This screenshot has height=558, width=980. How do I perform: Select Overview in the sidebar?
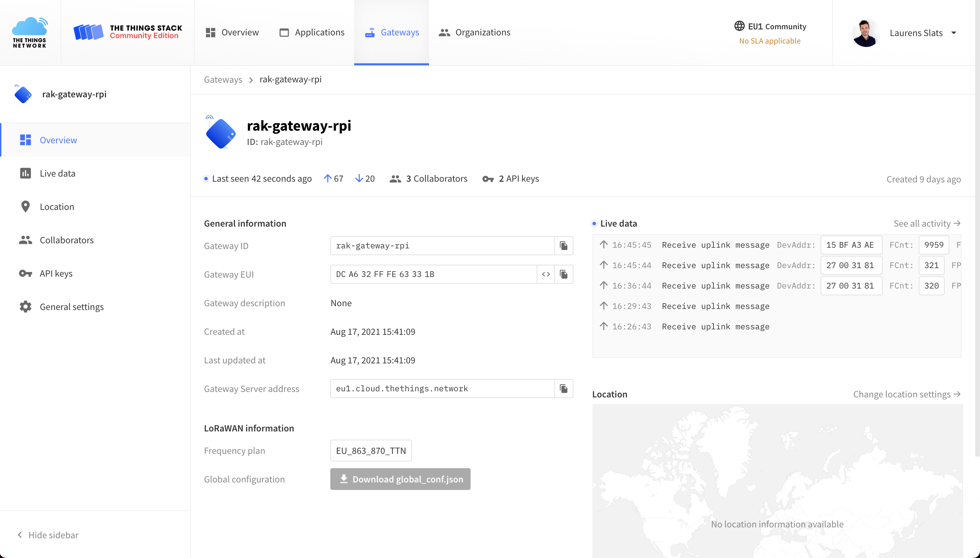pyautogui.click(x=95, y=140)
